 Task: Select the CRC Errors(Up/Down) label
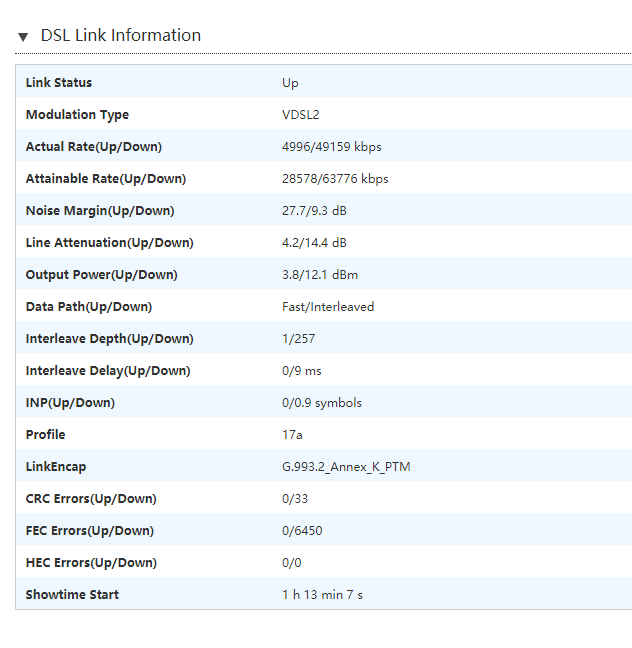tap(91, 499)
